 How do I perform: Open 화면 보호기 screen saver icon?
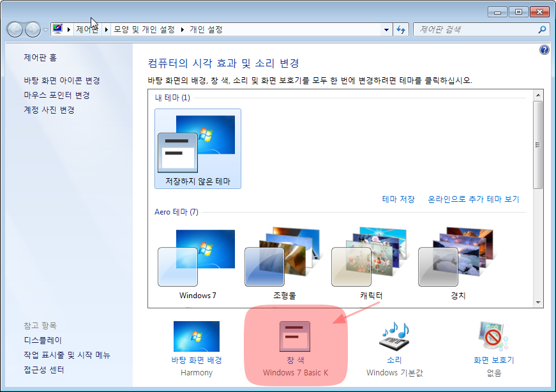493,336
